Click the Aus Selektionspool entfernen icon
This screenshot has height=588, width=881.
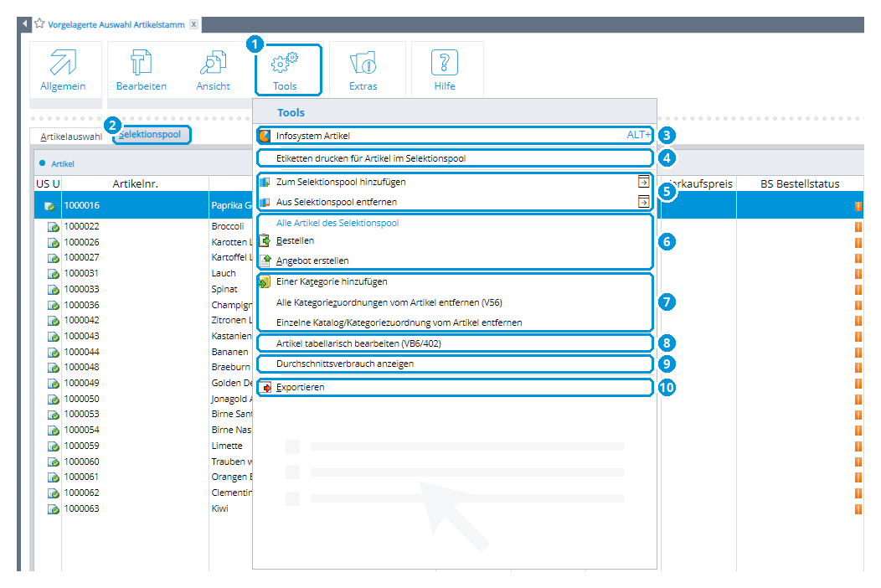265,202
